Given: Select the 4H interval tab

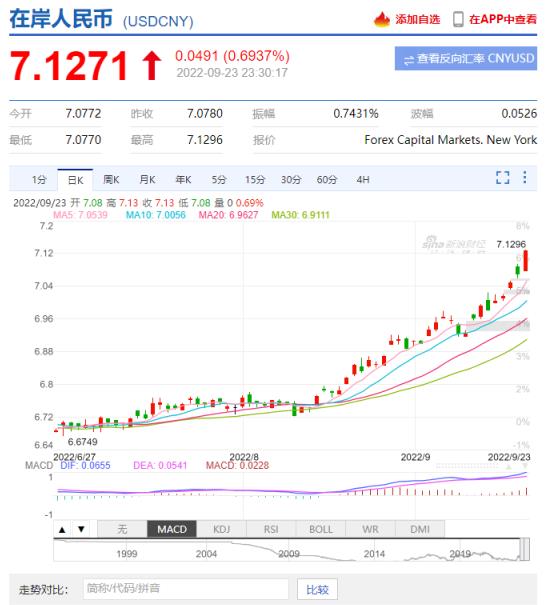Looking at the screenshot, I should (x=363, y=180).
